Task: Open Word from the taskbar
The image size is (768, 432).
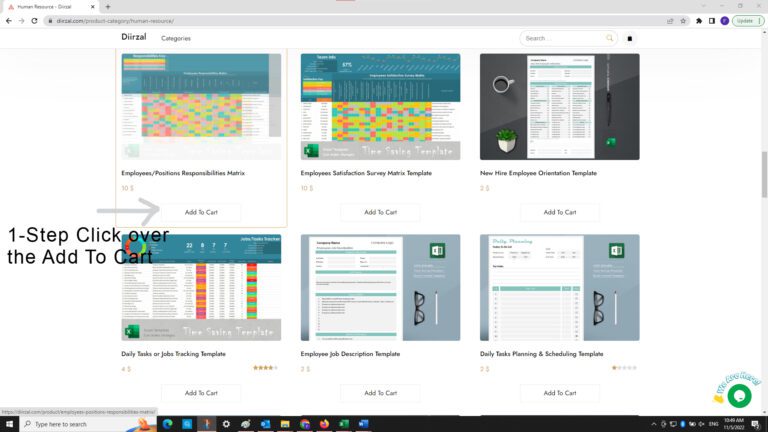Action: tap(363, 424)
